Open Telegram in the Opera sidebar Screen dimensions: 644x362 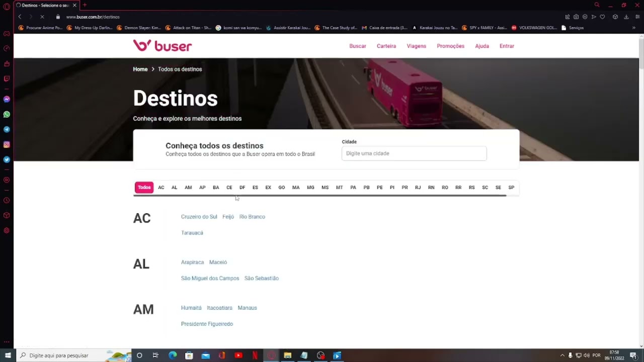(7, 129)
